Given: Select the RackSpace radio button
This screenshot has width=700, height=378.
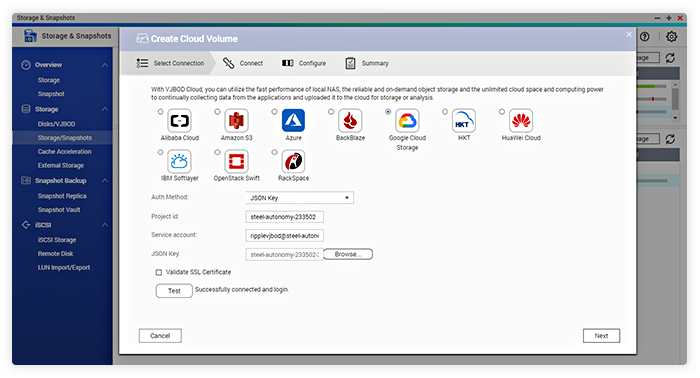Looking at the screenshot, I should [x=274, y=152].
